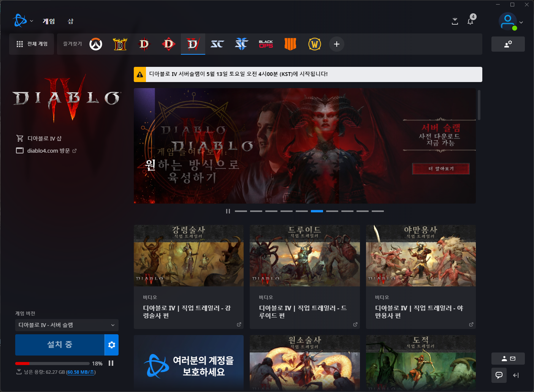The width and height of the screenshot is (534, 392).
Task: Jump to the first carousel slide
Action: click(241, 211)
